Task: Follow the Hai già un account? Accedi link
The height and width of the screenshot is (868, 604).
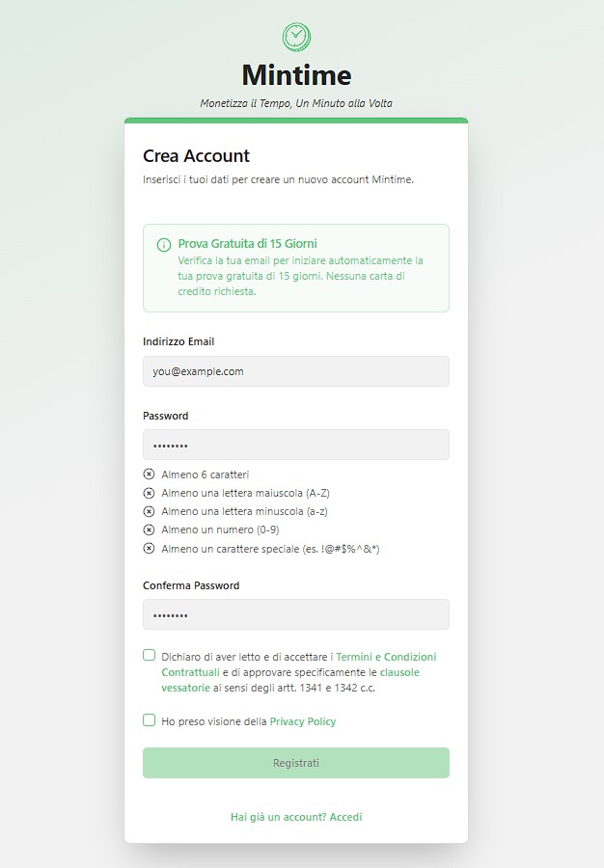Action: tap(296, 817)
